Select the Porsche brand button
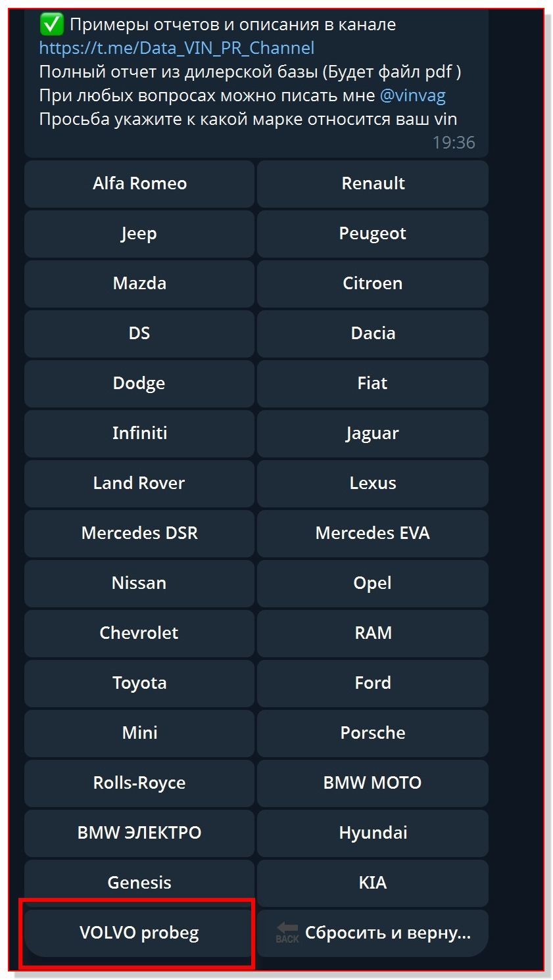553x980 pixels. click(373, 733)
